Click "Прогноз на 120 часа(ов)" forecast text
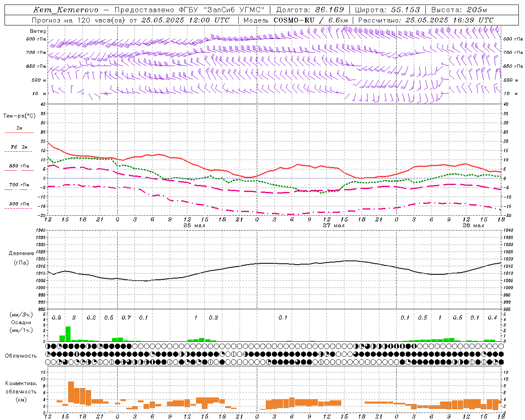Viewport: 525px width, 420px height. [x=79, y=20]
